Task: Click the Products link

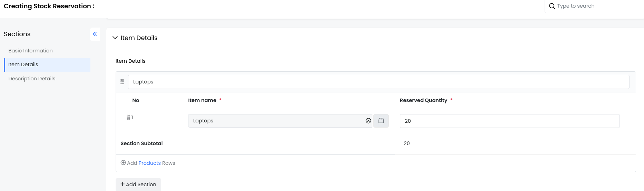Action: click(149, 163)
